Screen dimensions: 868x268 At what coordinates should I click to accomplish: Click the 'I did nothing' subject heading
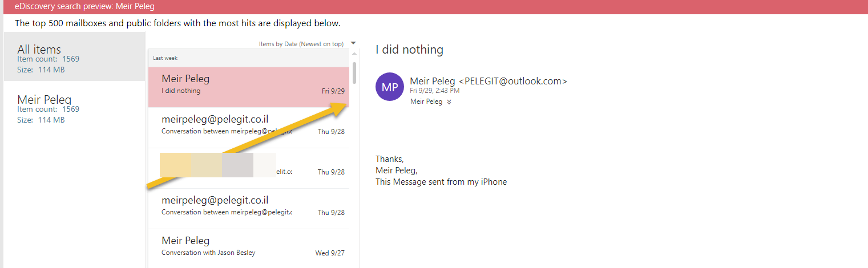(409, 50)
